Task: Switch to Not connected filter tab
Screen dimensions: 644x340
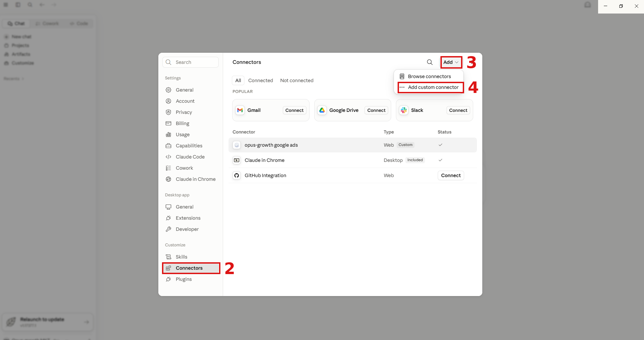Action: pyautogui.click(x=297, y=80)
